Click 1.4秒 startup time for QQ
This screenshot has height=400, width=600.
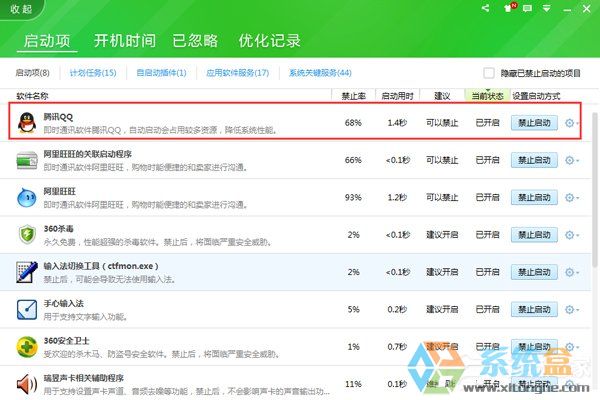coord(397,123)
